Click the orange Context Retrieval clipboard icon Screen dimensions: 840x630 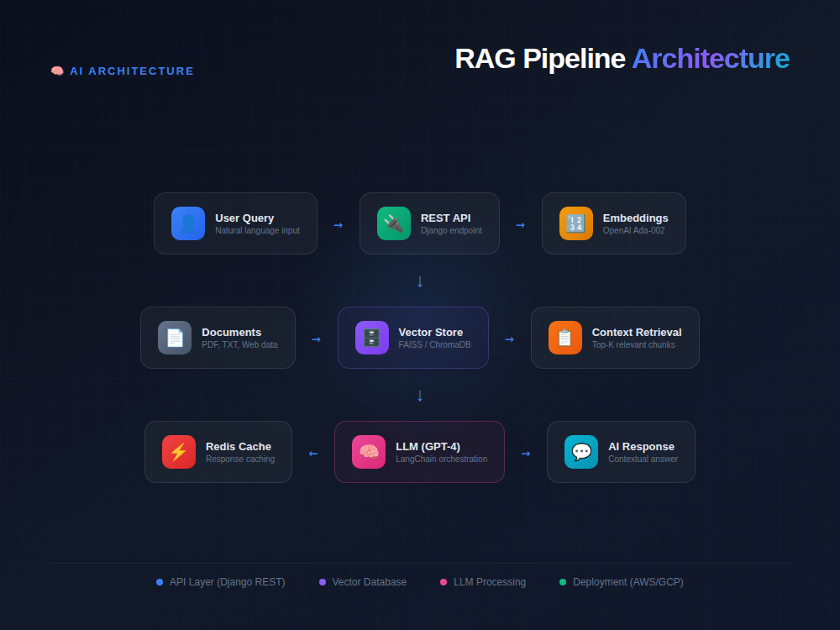565,338
